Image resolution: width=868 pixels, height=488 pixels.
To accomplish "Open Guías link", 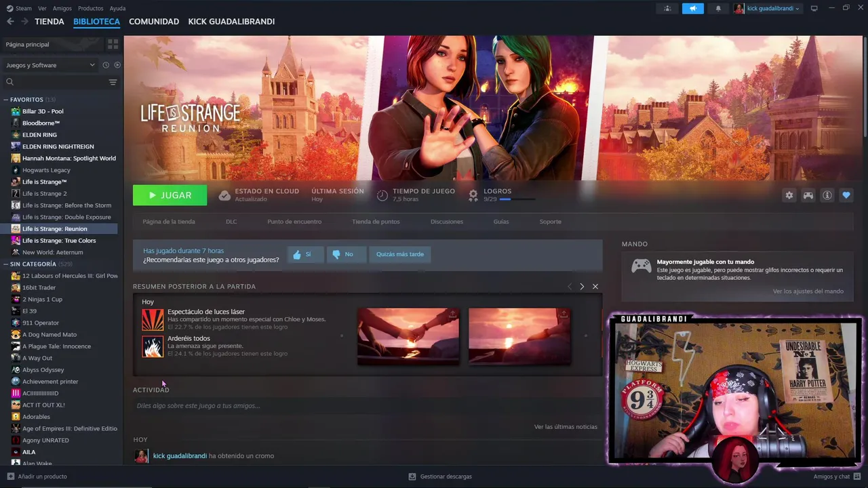I will (501, 222).
